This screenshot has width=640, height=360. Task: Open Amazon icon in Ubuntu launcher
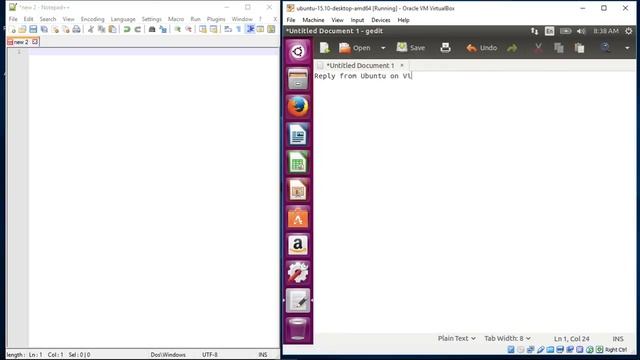(298, 245)
